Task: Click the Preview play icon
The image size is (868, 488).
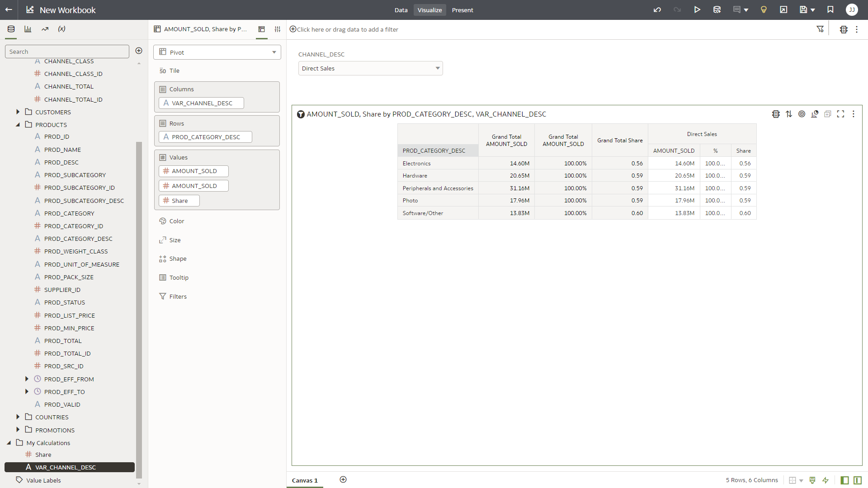Action: [697, 10]
